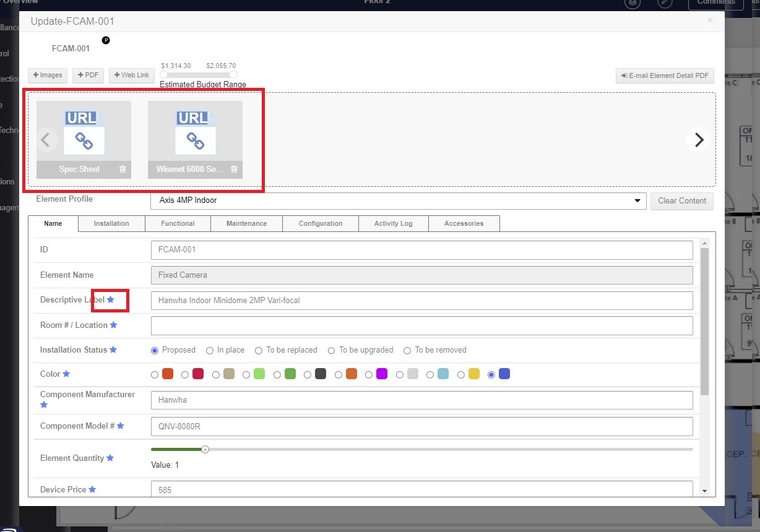Add an attachment using the + PDF icon
The width and height of the screenshot is (760, 532).
tap(87, 75)
